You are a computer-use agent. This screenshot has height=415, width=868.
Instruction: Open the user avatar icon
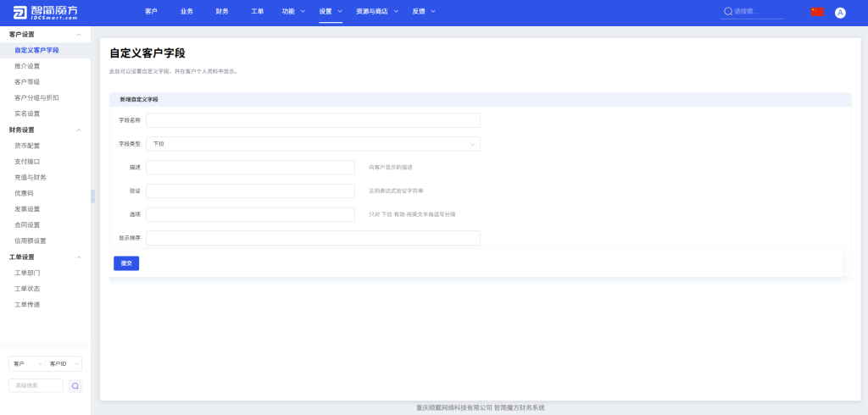click(x=840, y=13)
